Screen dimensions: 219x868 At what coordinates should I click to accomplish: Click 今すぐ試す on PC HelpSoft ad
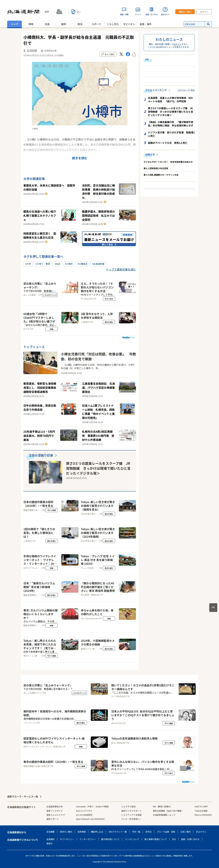click(109, 299)
